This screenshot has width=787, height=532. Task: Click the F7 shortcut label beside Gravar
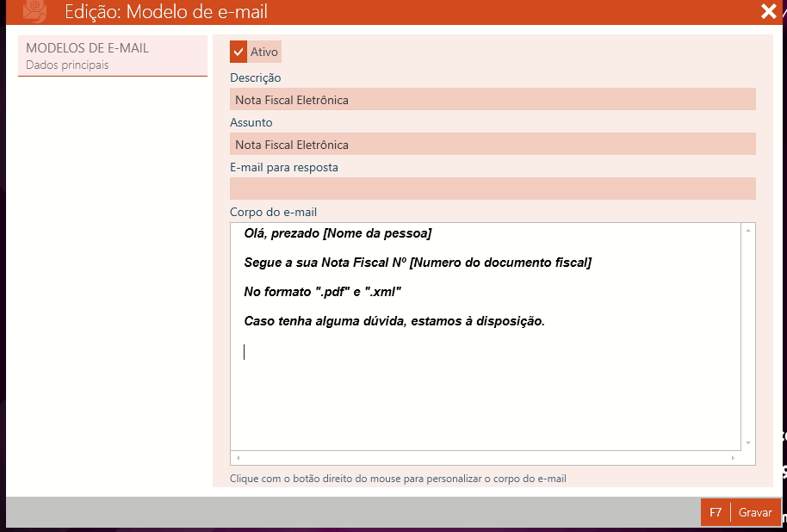click(716, 512)
